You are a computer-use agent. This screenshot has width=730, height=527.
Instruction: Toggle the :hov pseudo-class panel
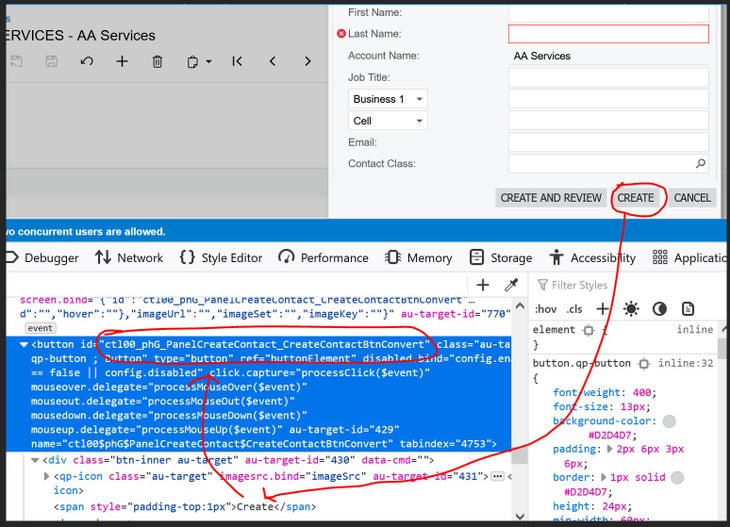click(546, 309)
